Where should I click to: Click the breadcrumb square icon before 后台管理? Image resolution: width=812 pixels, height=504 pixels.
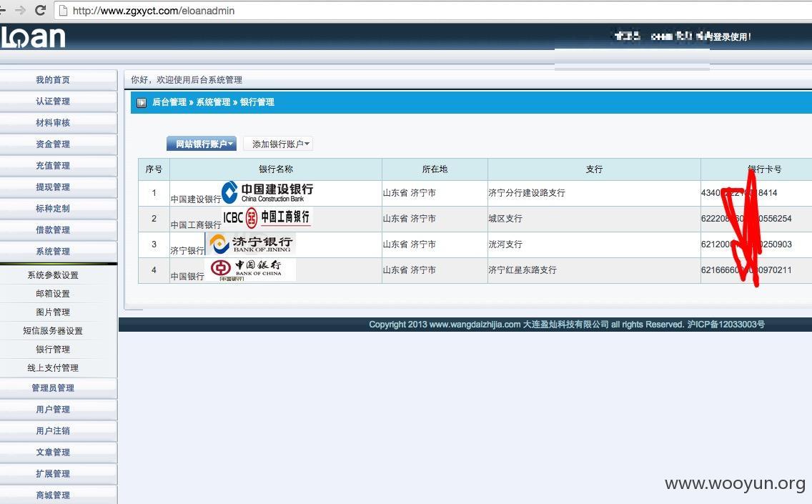[x=142, y=102]
